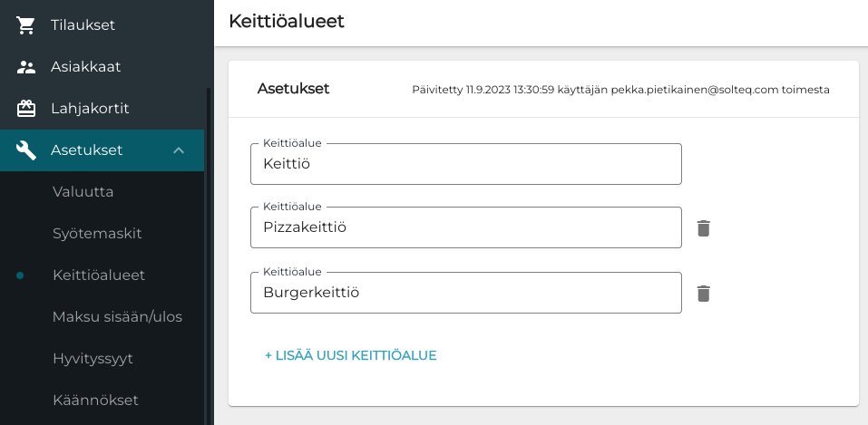868x425 pixels.
Task: Go to Lahjakortit section
Action: pyautogui.click(x=90, y=109)
